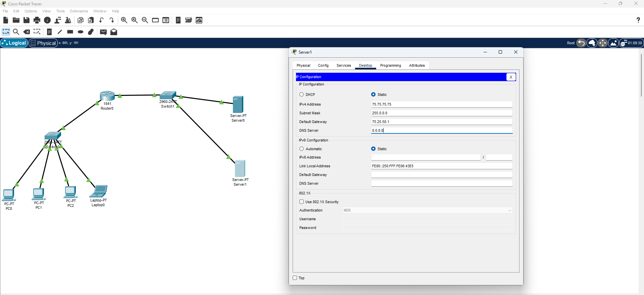Reset the workspace zoom
Viewport: 644px width, 295px height.
135,20
